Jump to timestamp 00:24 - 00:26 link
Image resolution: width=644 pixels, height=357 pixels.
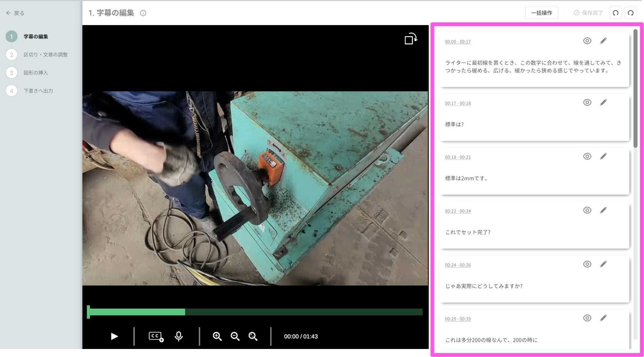458,265
